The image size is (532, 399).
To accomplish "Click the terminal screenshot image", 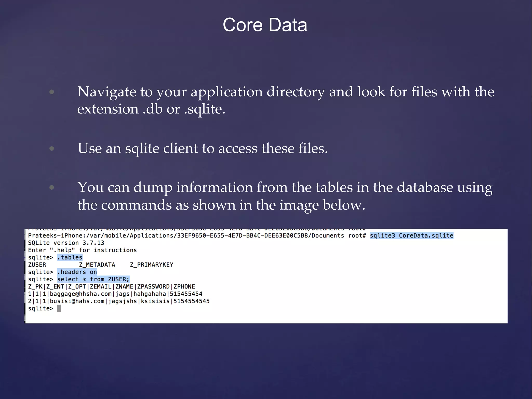I will (x=266, y=276).
